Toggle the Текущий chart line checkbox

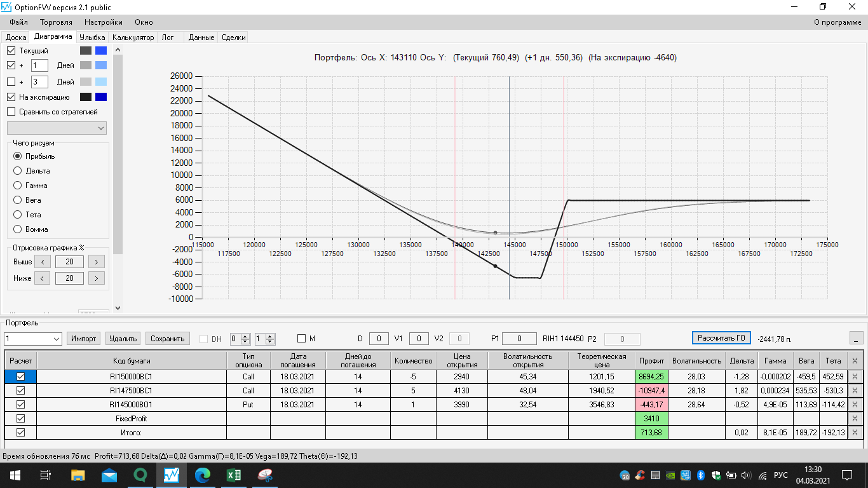[x=11, y=50]
